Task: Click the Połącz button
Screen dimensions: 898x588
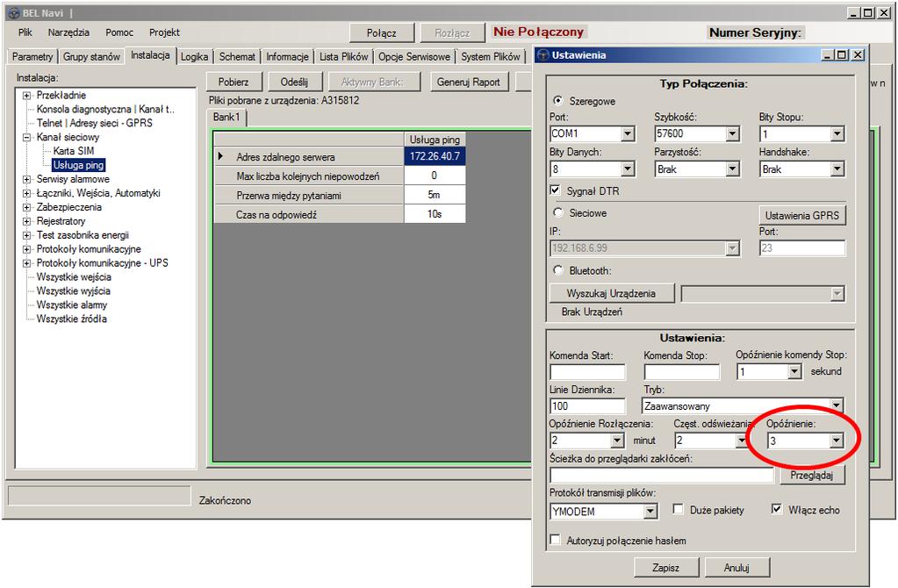Action: pos(382,33)
